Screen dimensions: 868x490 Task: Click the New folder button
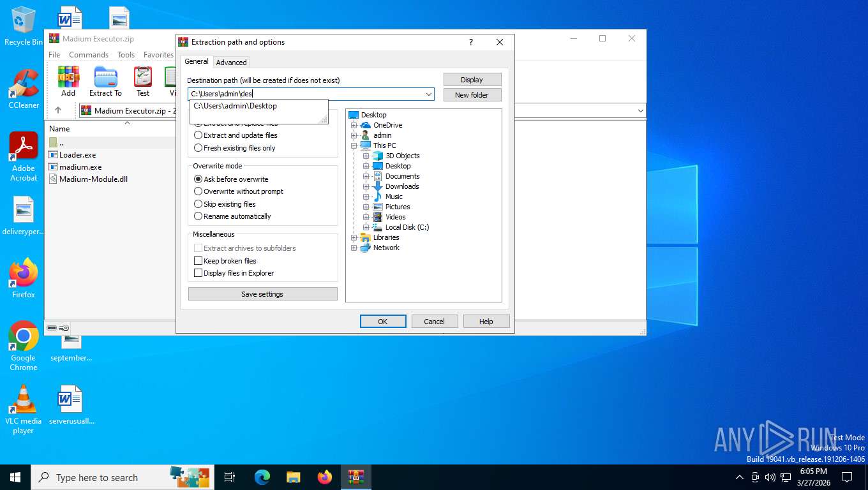(472, 95)
